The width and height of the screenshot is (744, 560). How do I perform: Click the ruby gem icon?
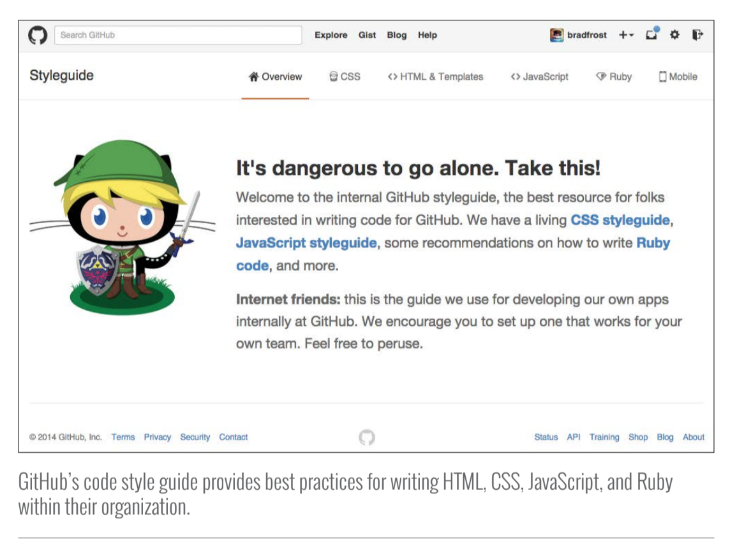[600, 77]
